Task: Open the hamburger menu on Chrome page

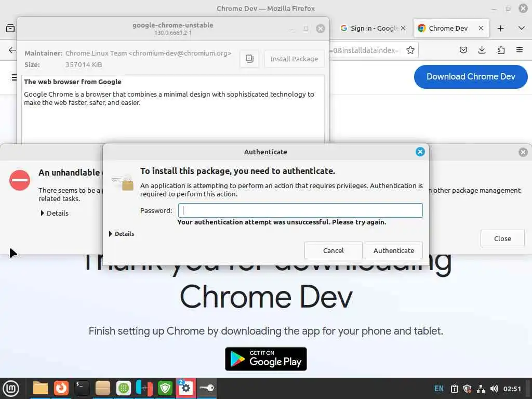Action: pyautogui.click(x=14, y=77)
